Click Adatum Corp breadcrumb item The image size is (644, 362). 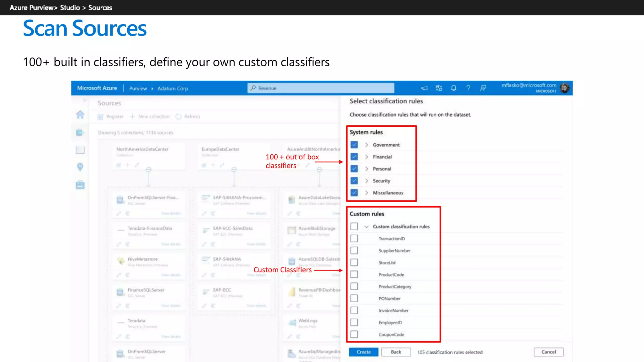(173, 89)
